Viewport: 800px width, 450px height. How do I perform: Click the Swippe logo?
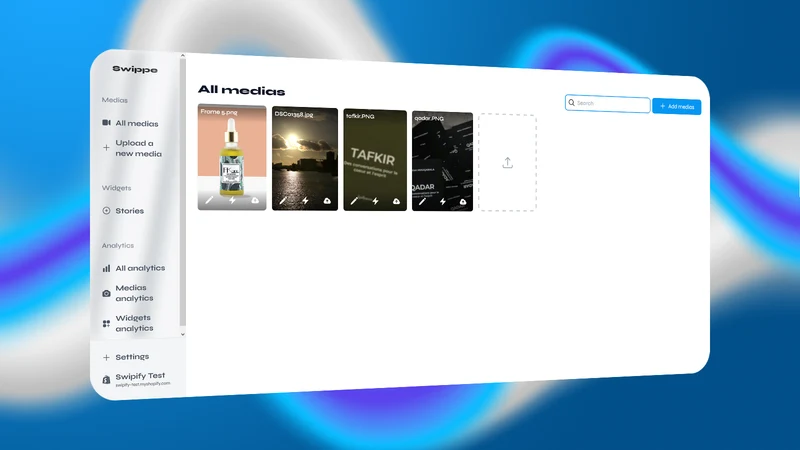(135, 69)
